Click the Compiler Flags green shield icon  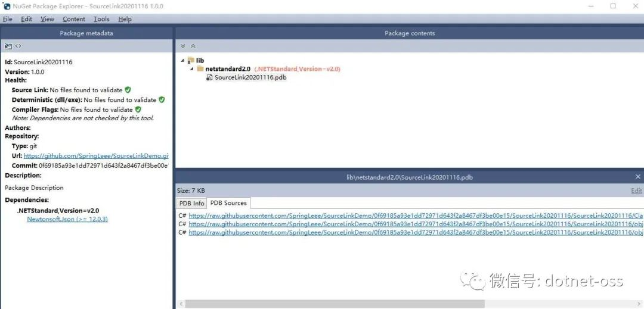[138, 110]
